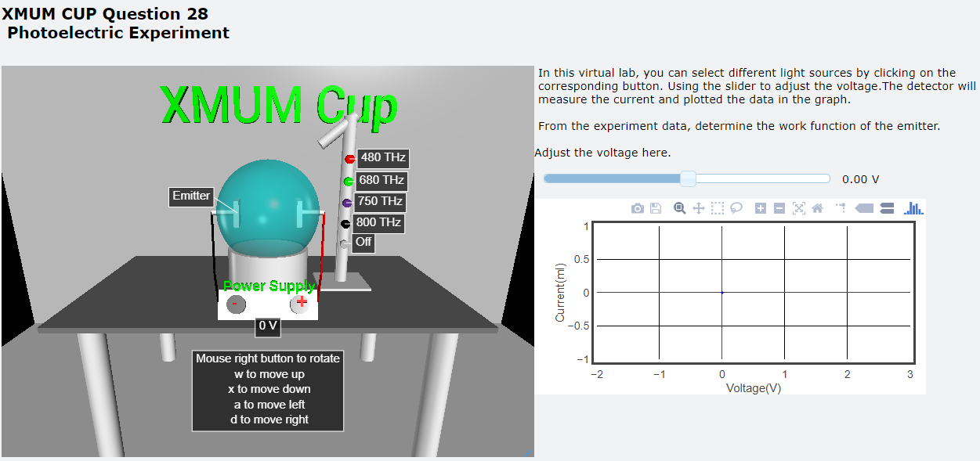Activate the Box Select tool
The width and height of the screenshot is (980, 461).
coord(718,208)
